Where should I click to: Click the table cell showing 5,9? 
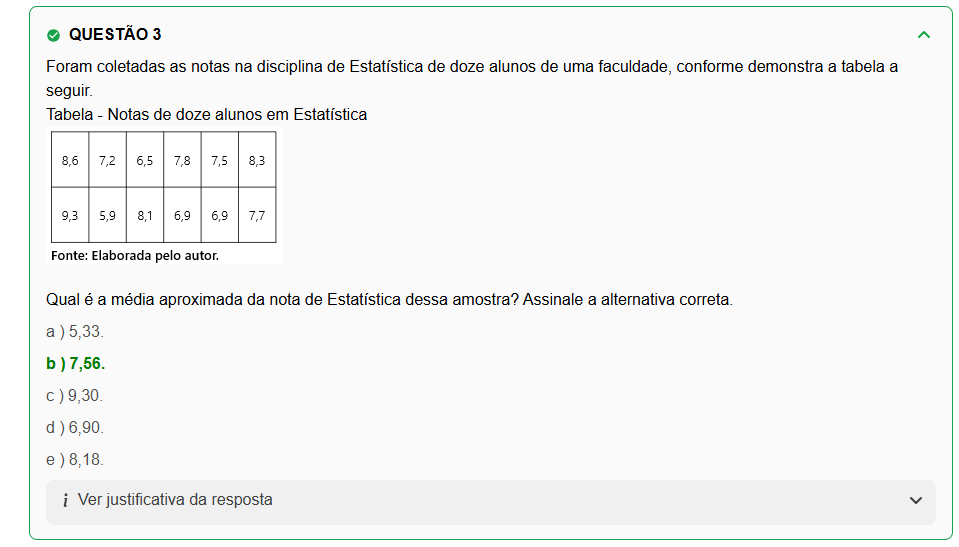(107, 215)
